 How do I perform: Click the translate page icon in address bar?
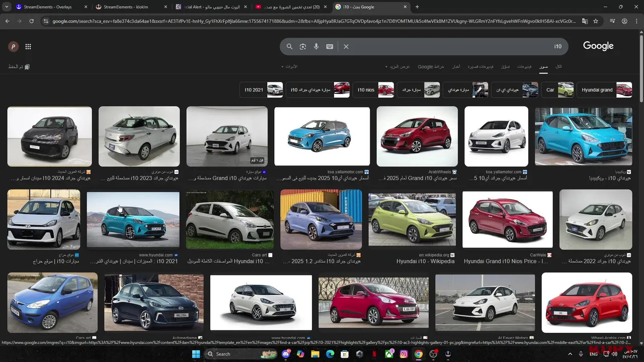[585, 21]
